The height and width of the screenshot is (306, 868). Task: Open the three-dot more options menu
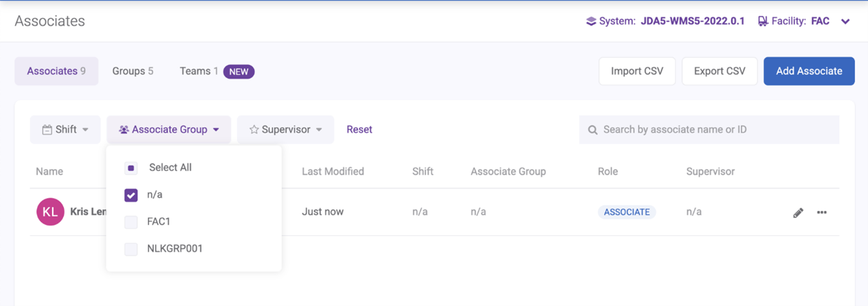click(x=822, y=212)
